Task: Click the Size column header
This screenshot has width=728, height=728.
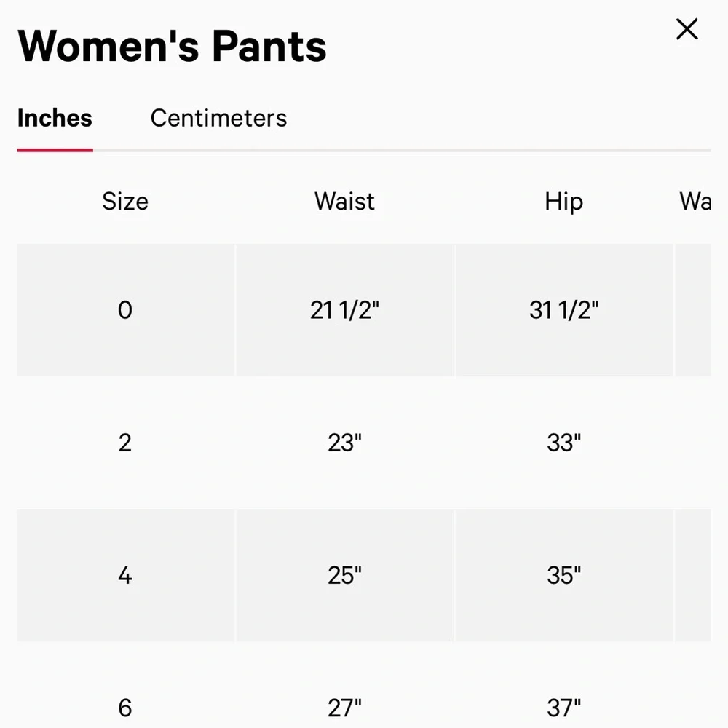Action: 125,202
